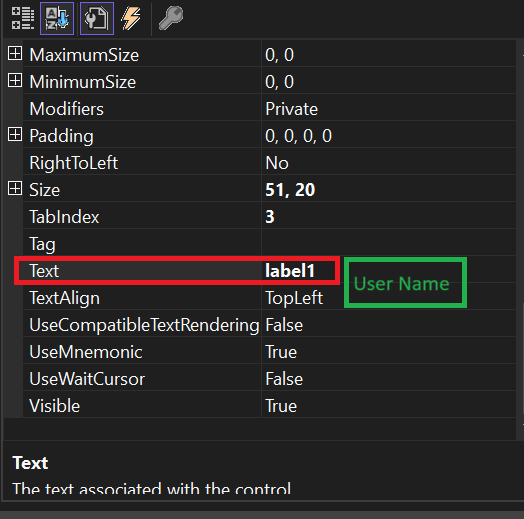The height and width of the screenshot is (519, 524).
Task: Select the Alphabetical sort icon
Action: [x=57, y=18]
